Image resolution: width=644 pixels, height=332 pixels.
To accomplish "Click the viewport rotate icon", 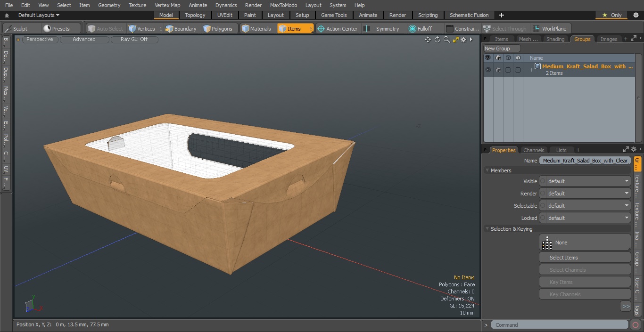I will (437, 40).
